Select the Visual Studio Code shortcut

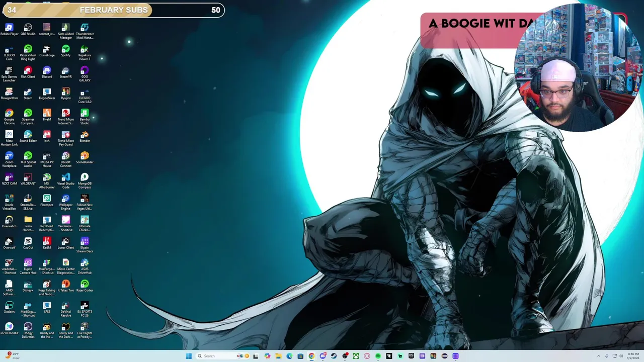point(65,181)
